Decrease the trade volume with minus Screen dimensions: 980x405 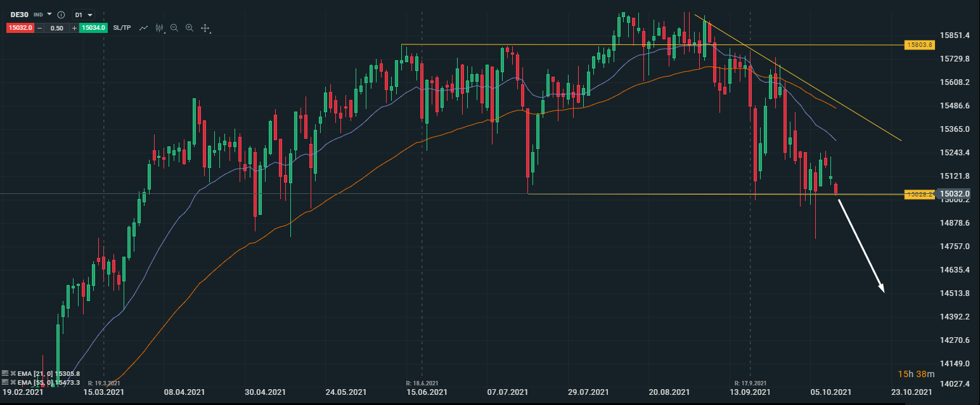(x=39, y=28)
